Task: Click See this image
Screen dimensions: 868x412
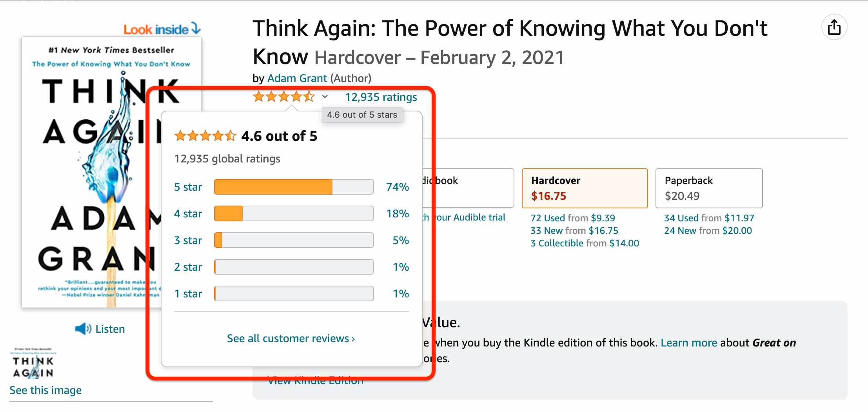Action: coord(45,390)
